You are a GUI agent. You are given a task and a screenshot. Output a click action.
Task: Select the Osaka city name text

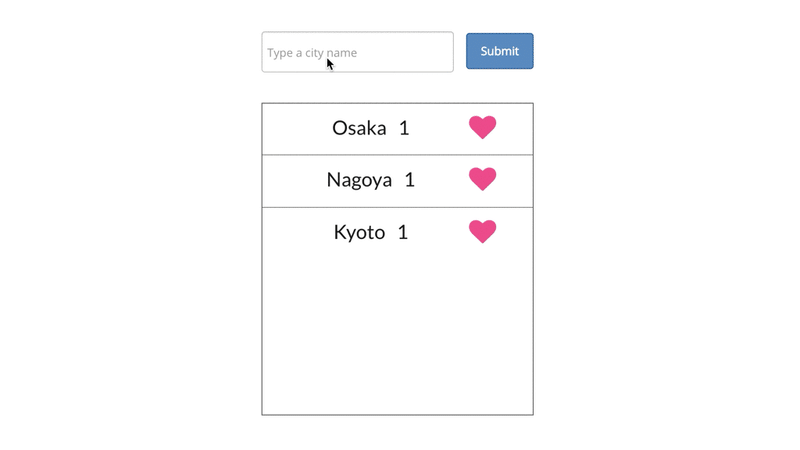(x=359, y=128)
